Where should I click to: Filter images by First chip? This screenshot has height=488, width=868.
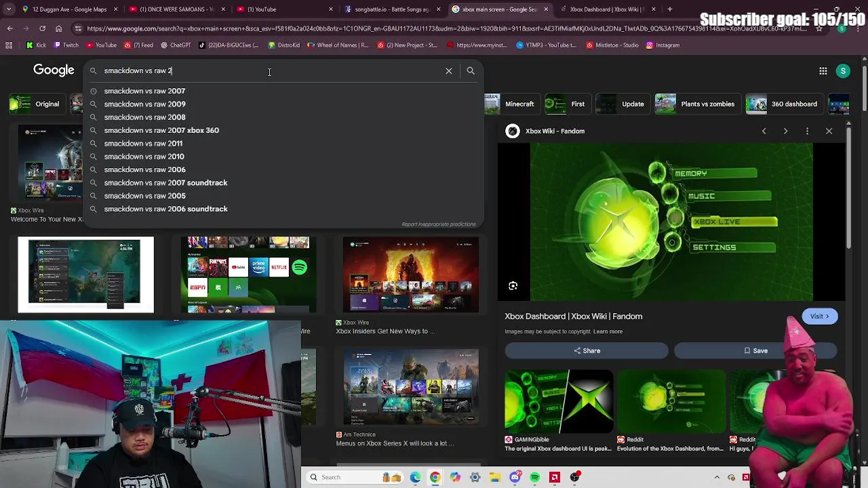click(x=567, y=104)
